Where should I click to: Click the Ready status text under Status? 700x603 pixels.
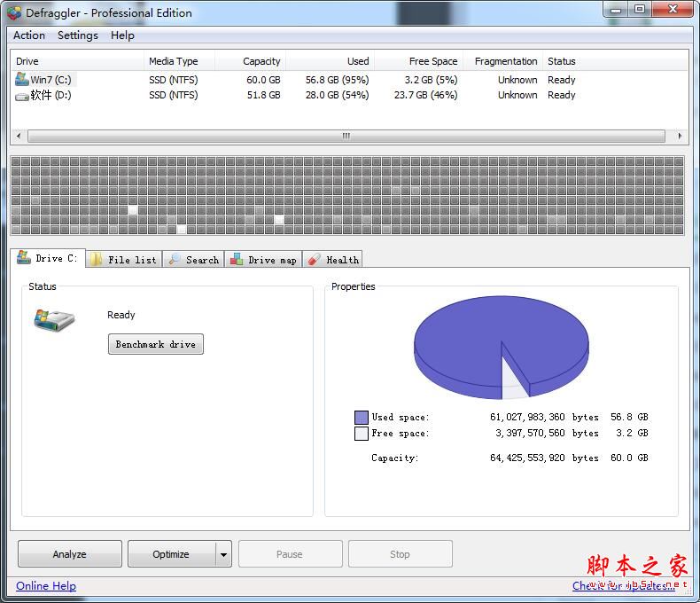121,315
